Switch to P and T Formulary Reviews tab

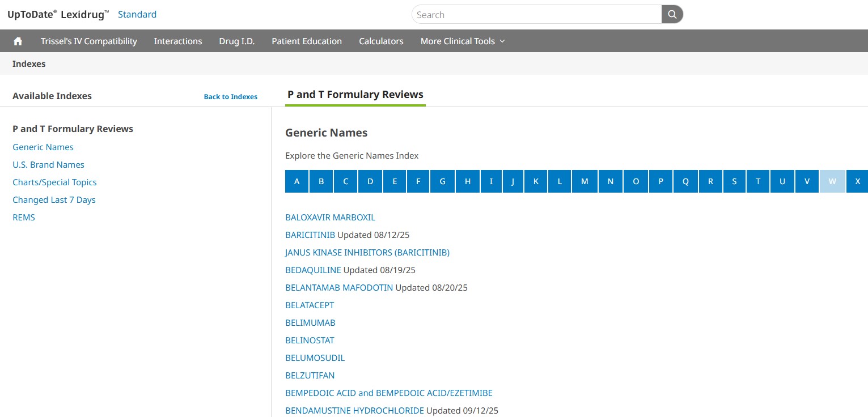[x=355, y=95]
